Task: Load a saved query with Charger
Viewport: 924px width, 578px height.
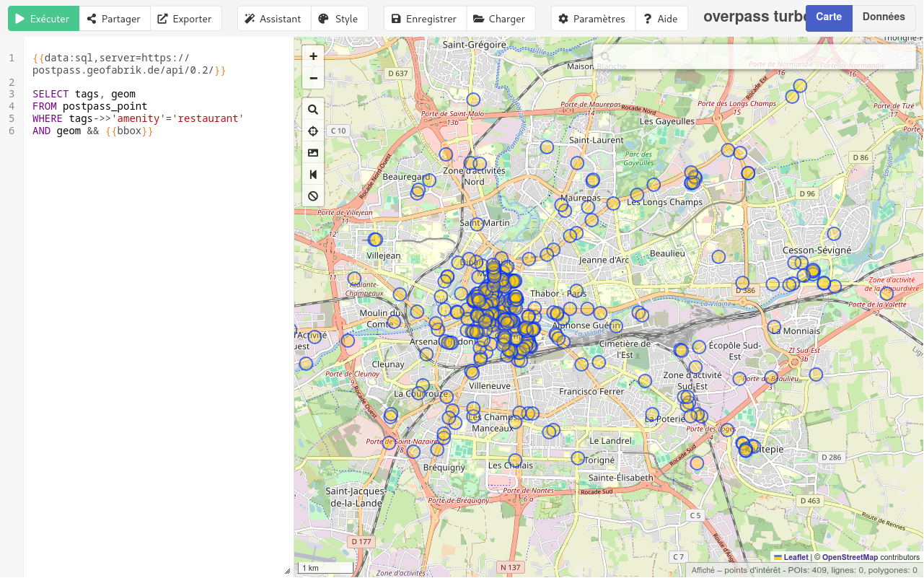Action: (x=500, y=19)
